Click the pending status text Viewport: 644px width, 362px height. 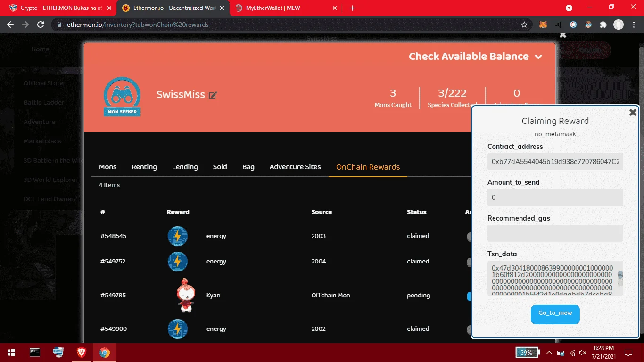click(x=418, y=296)
